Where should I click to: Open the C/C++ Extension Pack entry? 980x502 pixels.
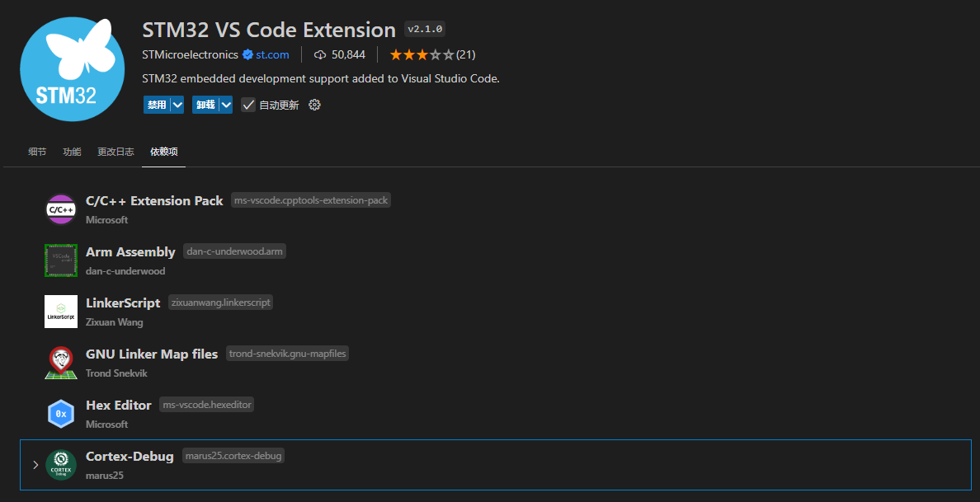pos(154,201)
